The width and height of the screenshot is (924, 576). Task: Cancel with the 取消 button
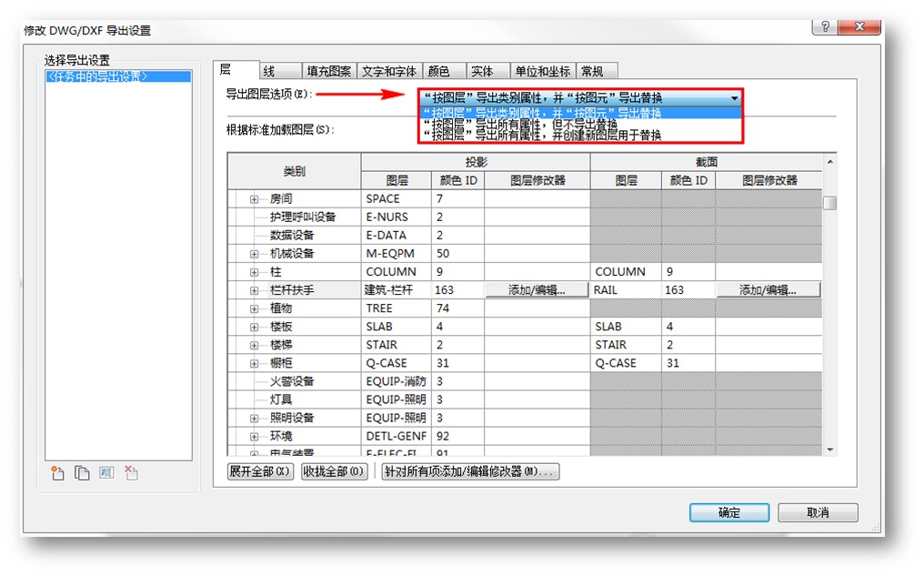pyautogui.click(x=818, y=512)
